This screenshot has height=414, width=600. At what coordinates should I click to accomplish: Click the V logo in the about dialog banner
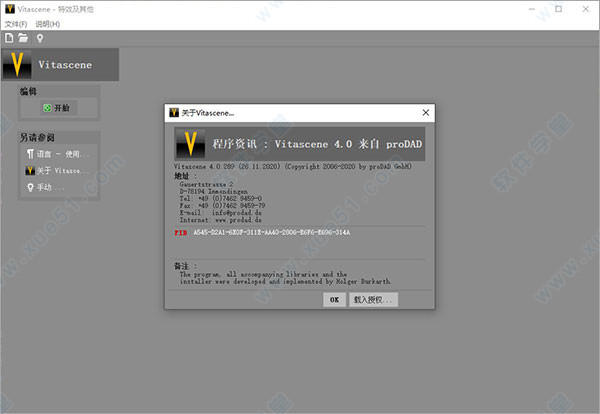tap(191, 144)
